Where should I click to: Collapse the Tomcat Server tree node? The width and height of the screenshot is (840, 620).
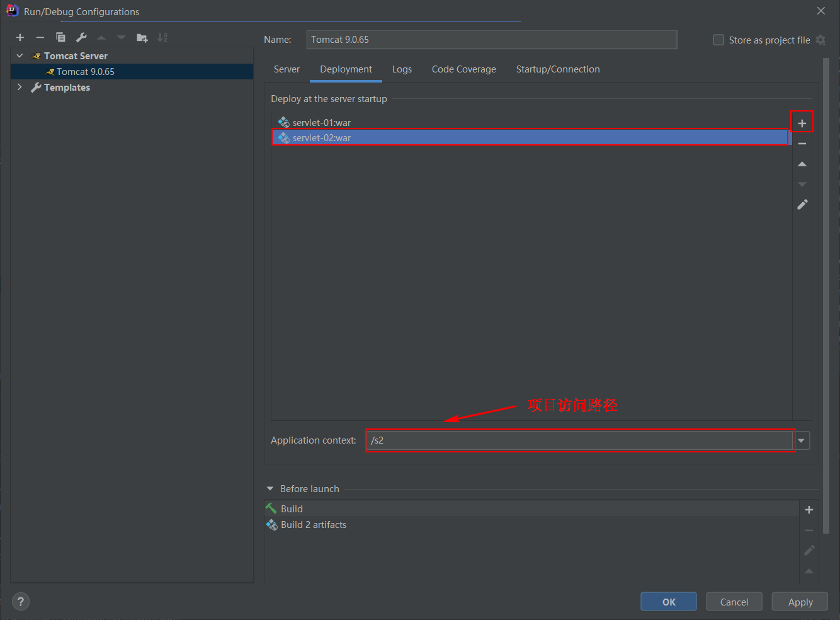20,55
